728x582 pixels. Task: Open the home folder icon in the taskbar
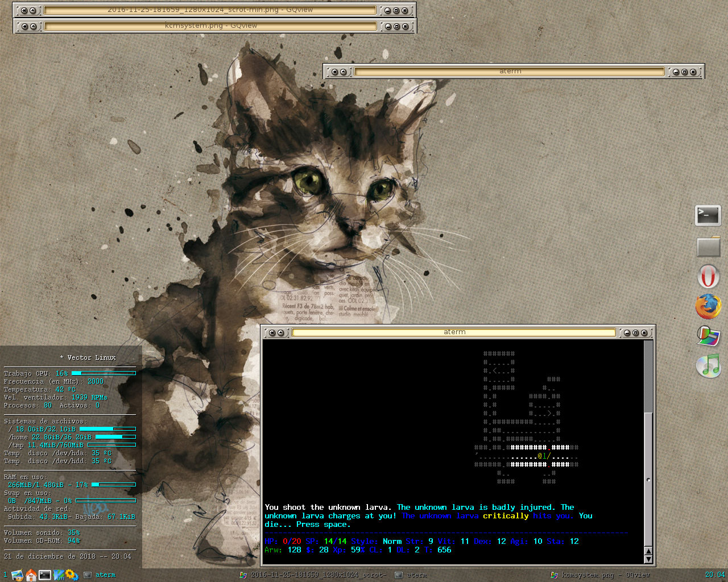tap(31, 575)
